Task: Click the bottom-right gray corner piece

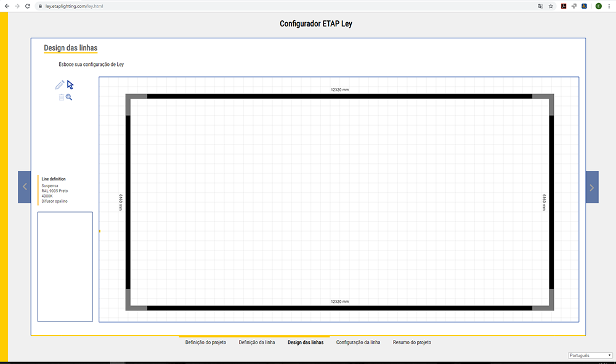Action: 551,307
